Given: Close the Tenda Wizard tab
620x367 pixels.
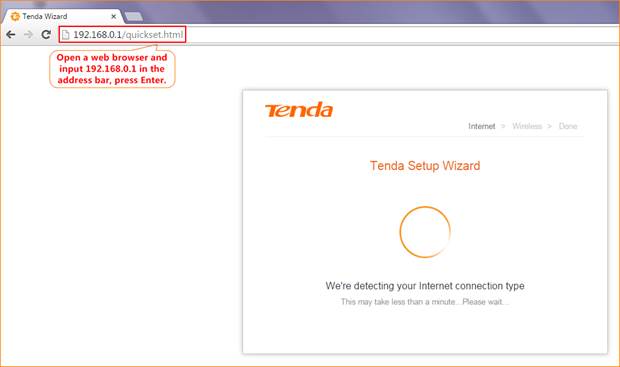Looking at the screenshot, I should [x=113, y=17].
